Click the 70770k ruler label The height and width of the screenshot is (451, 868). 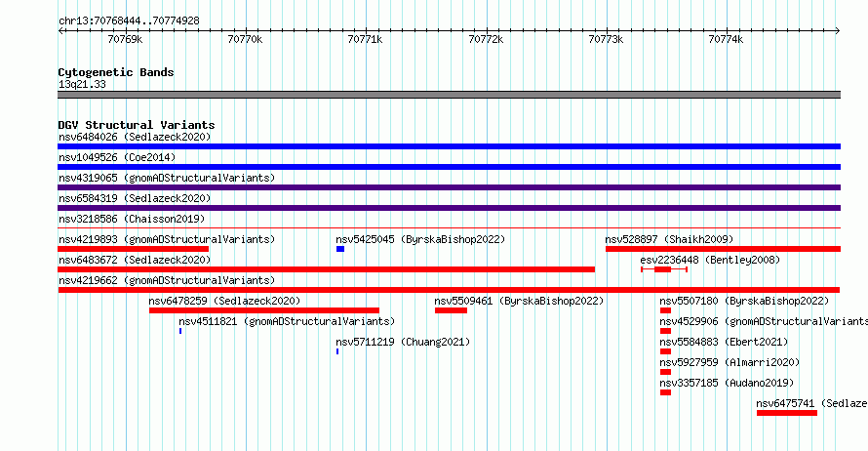click(x=245, y=39)
